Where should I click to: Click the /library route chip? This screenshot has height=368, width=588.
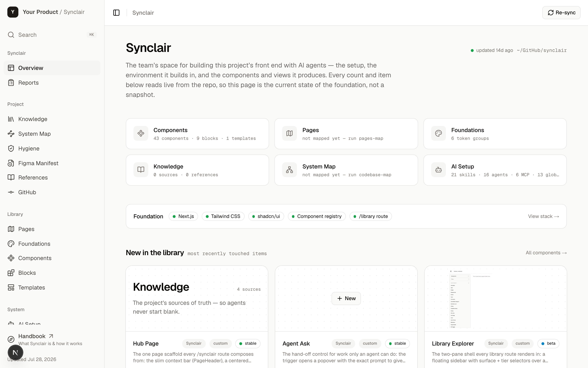(371, 216)
